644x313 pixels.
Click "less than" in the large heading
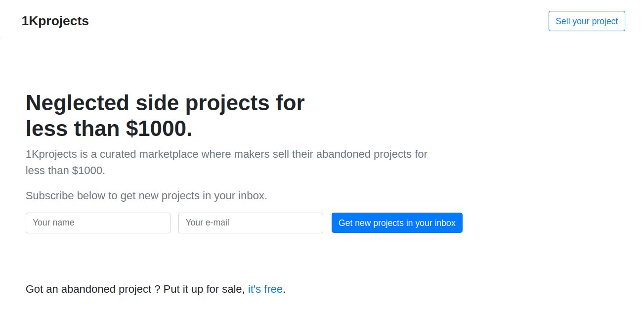pos(73,129)
